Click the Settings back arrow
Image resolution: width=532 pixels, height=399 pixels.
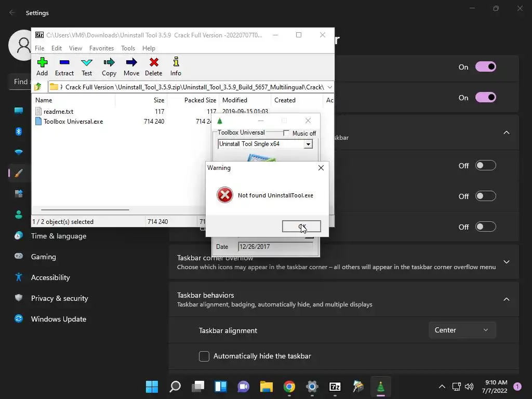(x=12, y=12)
